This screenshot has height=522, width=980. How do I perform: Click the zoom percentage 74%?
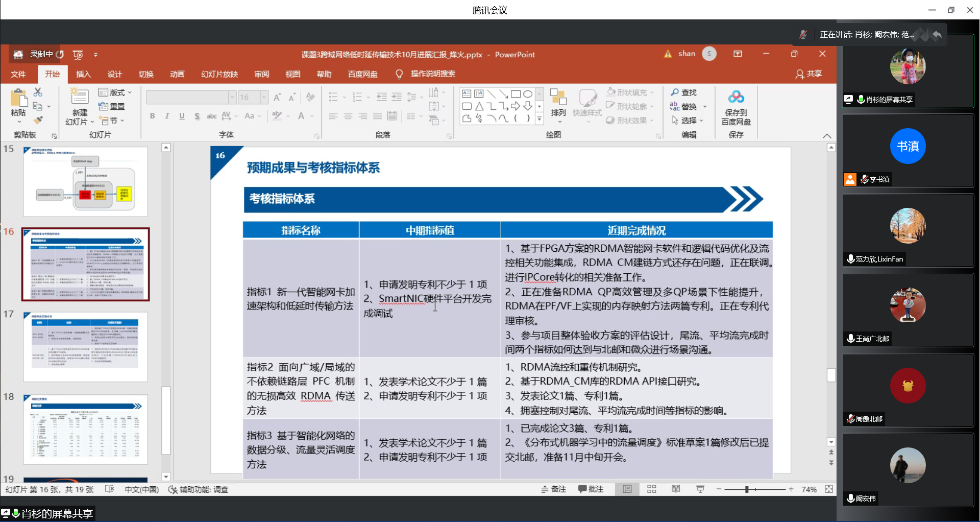[x=808, y=489]
